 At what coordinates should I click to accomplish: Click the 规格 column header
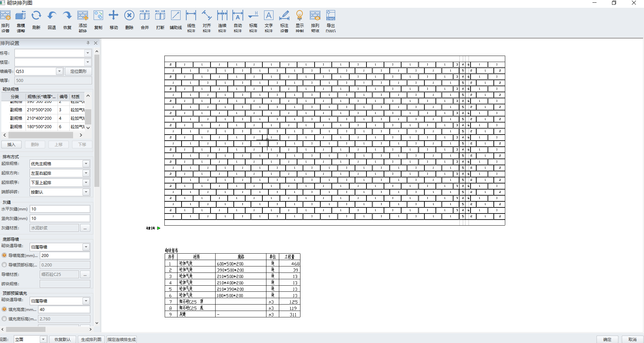[x=42, y=96]
